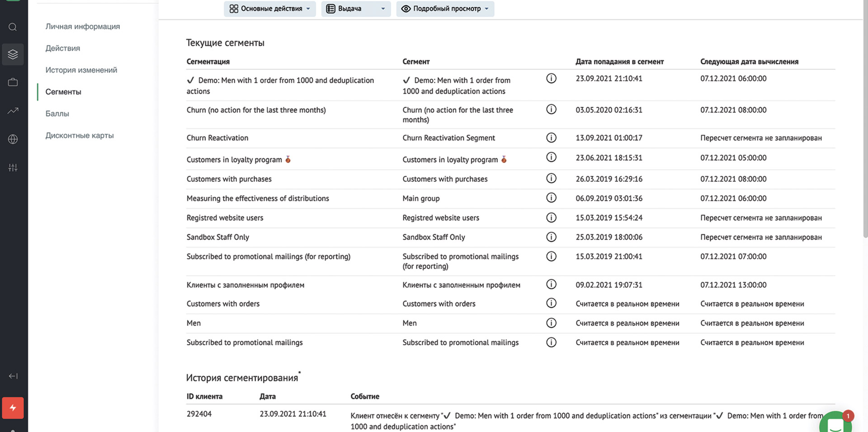Image resolution: width=868 pixels, height=432 pixels.
Task: Open the sliders settings icon in sidebar
Action: (13, 168)
